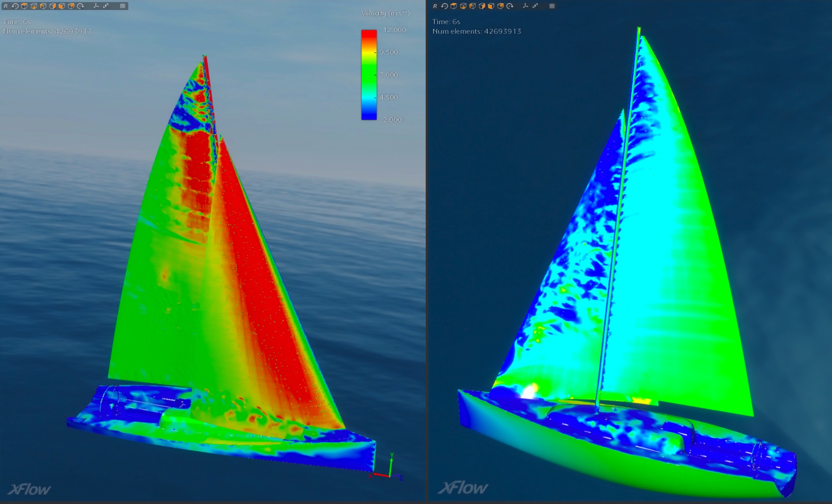The image size is (832, 504).
Task: Toggle axes display in left viewport toolbar
Action: [x=96, y=6]
